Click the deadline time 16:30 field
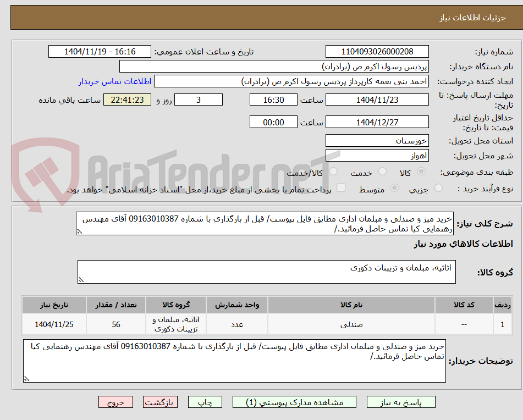This screenshot has height=420, width=523. click(x=273, y=100)
